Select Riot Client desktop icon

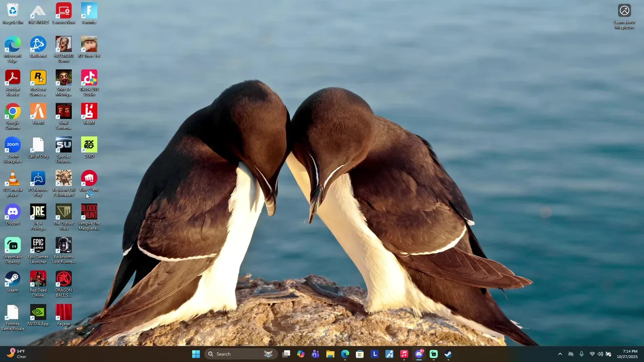[x=89, y=181]
